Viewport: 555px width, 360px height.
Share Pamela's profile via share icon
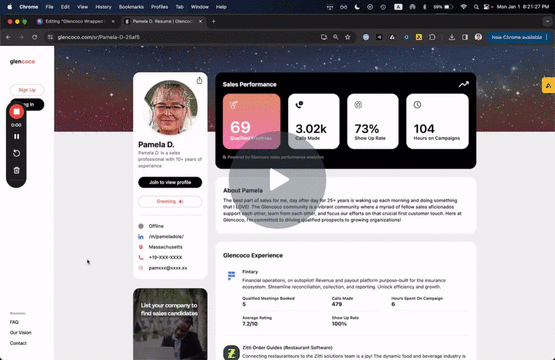pos(199,81)
